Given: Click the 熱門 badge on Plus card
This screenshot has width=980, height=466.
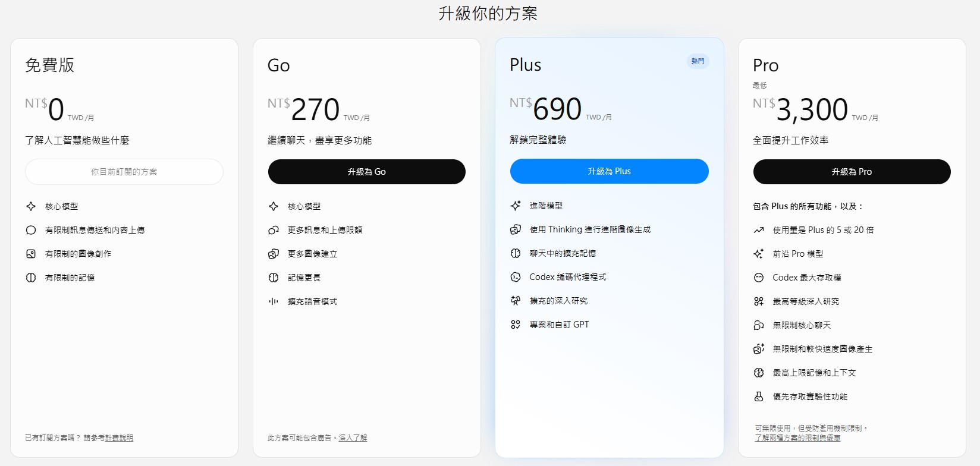Looking at the screenshot, I should [x=698, y=61].
